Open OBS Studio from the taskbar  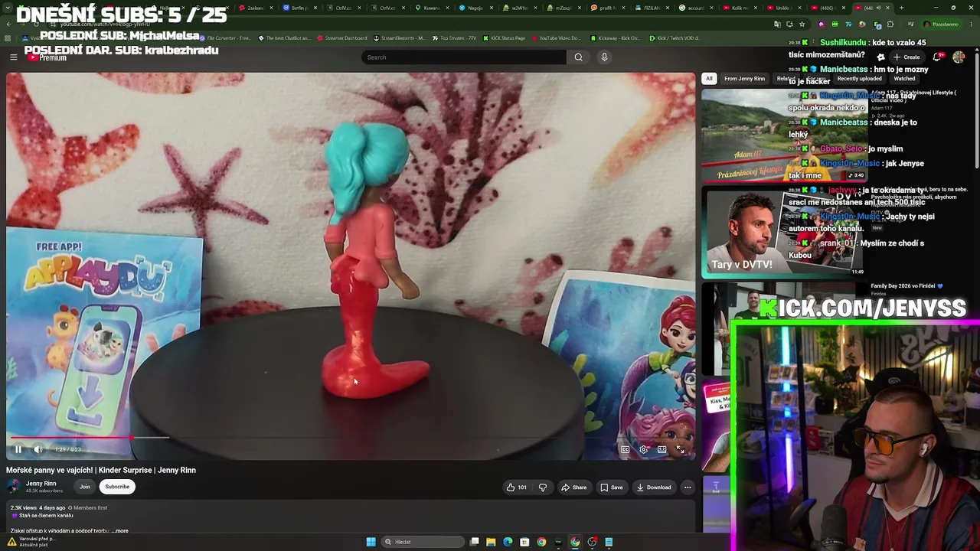tap(592, 542)
